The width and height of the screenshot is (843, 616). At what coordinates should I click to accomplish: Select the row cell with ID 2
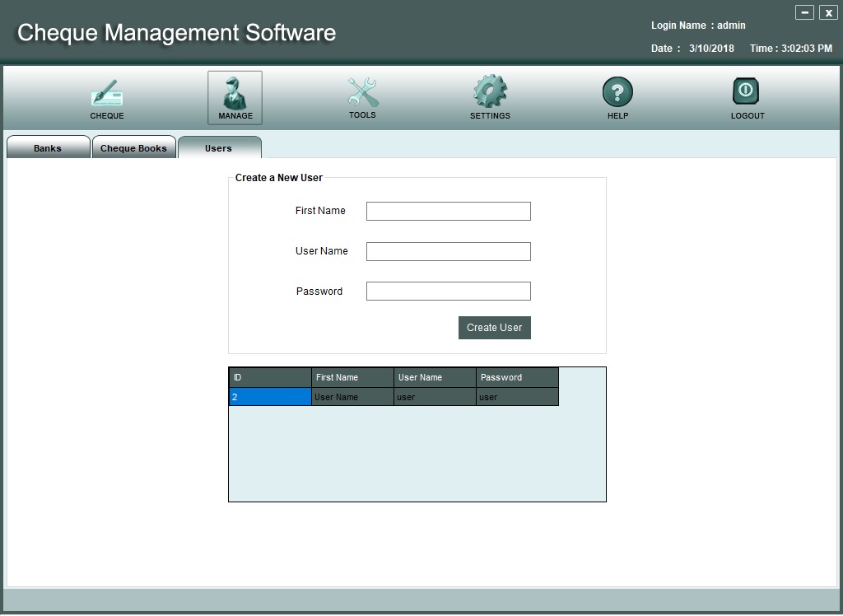[270, 397]
